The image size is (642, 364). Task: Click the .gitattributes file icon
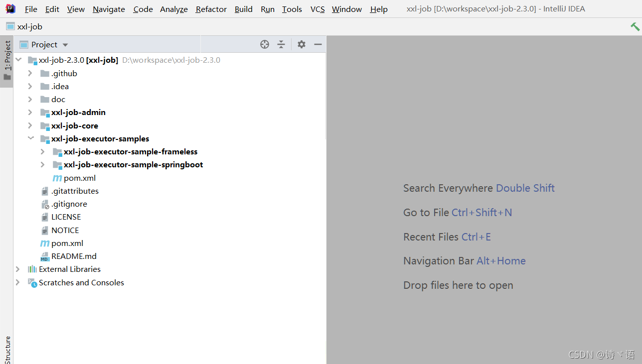[x=45, y=191]
